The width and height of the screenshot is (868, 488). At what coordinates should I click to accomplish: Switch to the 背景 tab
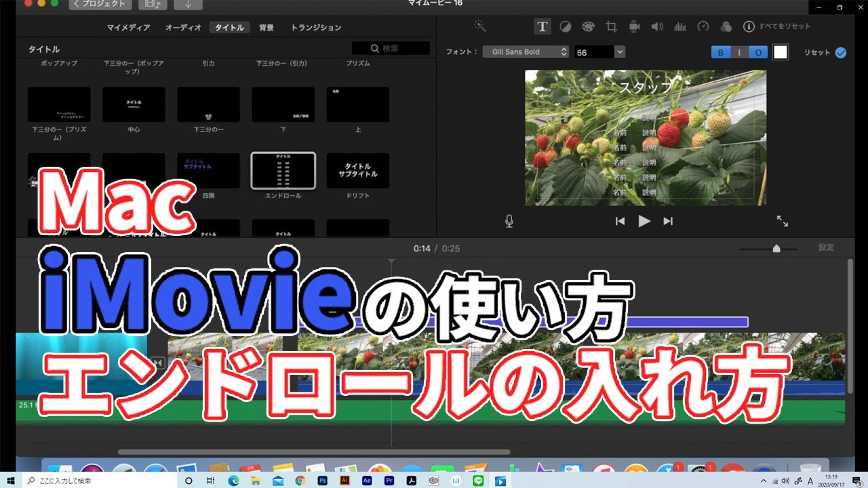click(267, 28)
